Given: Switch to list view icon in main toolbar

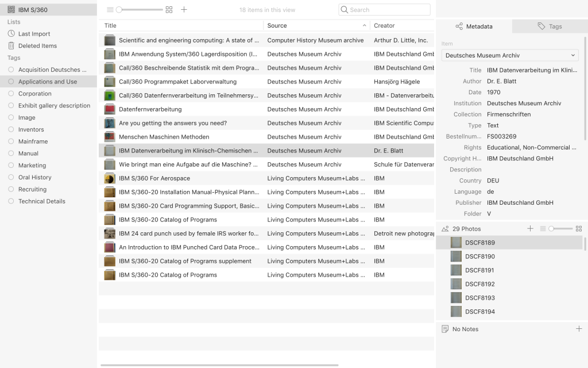Looking at the screenshot, I should [110, 10].
